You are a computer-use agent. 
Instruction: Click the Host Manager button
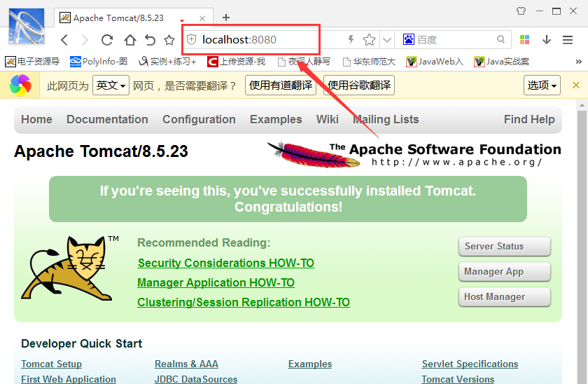click(x=505, y=297)
